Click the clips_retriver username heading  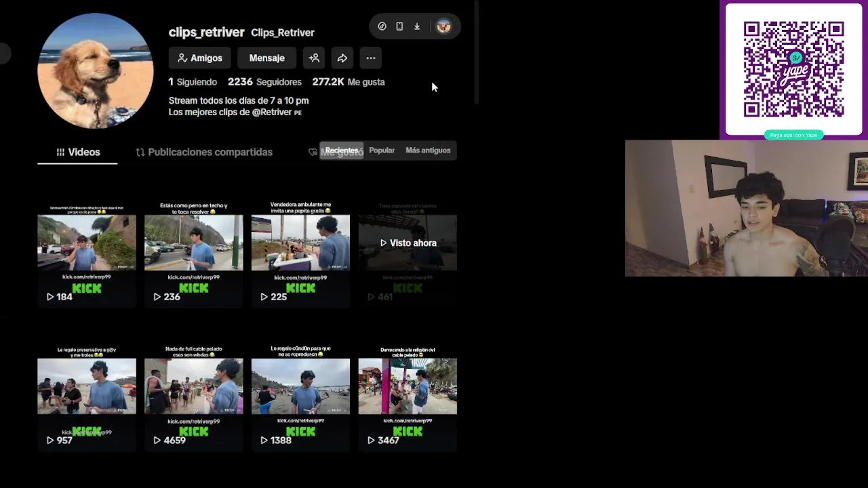pos(206,32)
